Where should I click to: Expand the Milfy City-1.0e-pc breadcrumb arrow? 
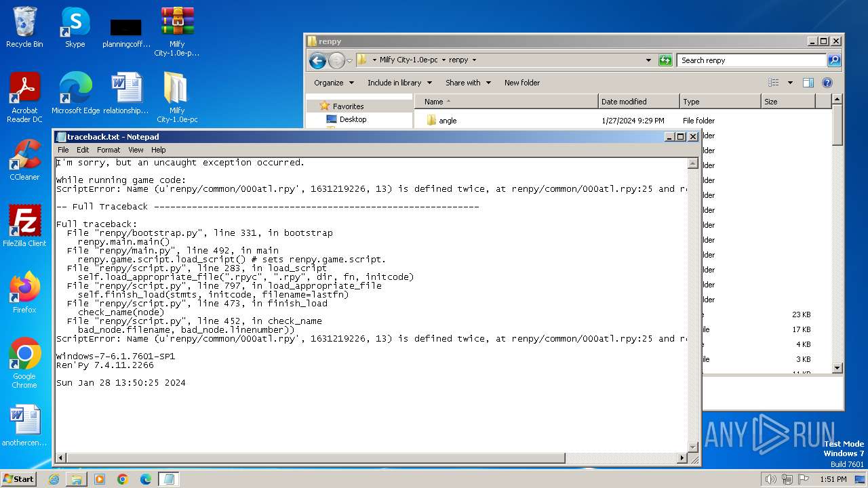[443, 60]
